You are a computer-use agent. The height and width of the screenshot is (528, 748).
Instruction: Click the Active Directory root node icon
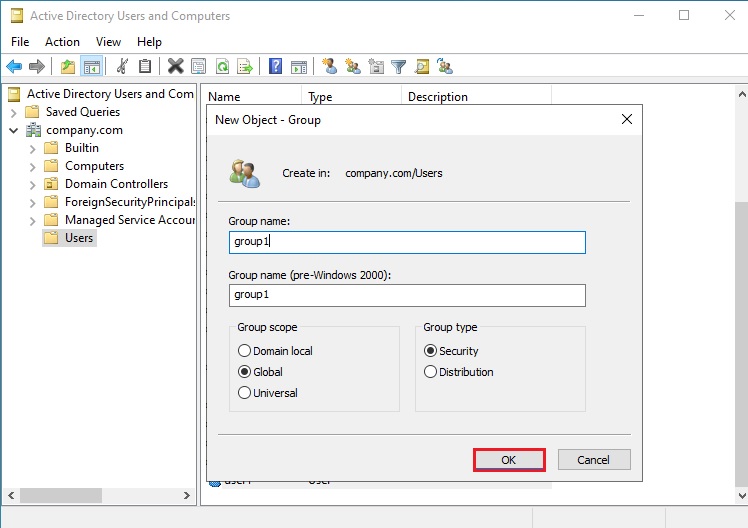(x=14, y=94)
